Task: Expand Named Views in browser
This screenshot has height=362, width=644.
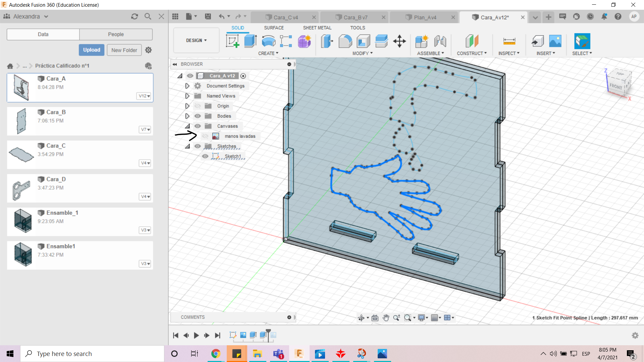Action: (187, 96)
